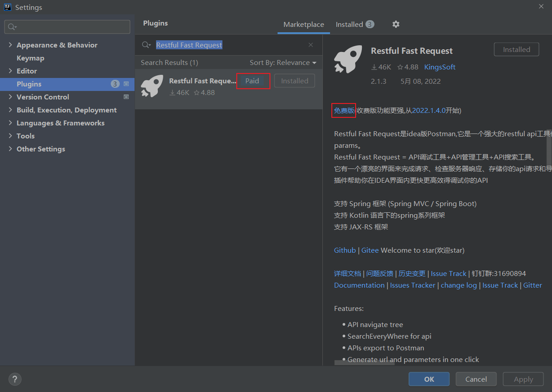Open Sort By Relevance dropdown
Viewport: 552px width, 392px height.
coord(283,63)
